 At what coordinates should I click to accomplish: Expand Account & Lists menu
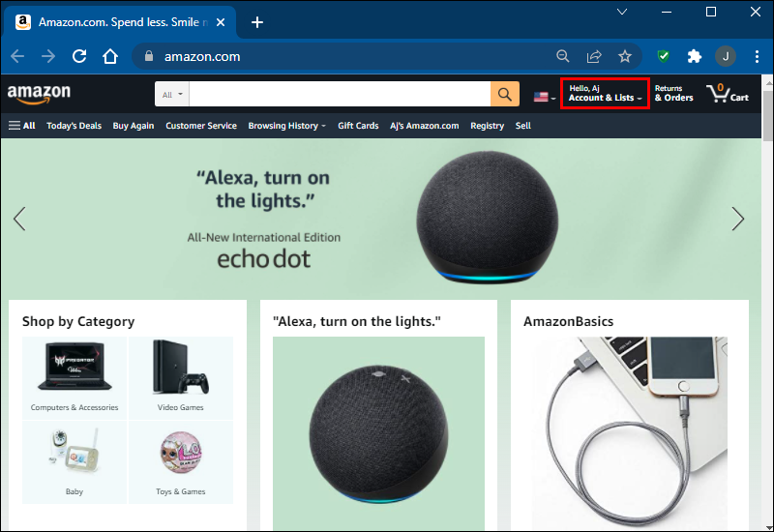(x=605, y=93)
